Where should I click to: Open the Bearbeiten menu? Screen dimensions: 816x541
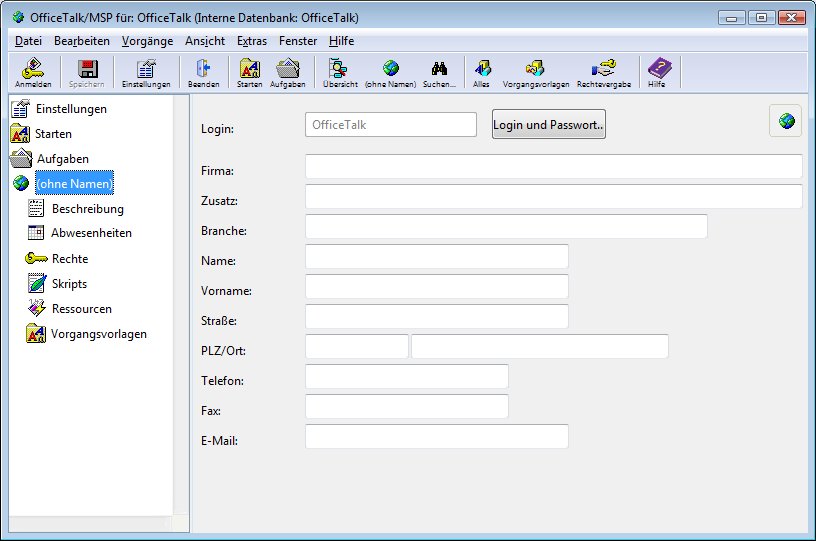point(82,41)
